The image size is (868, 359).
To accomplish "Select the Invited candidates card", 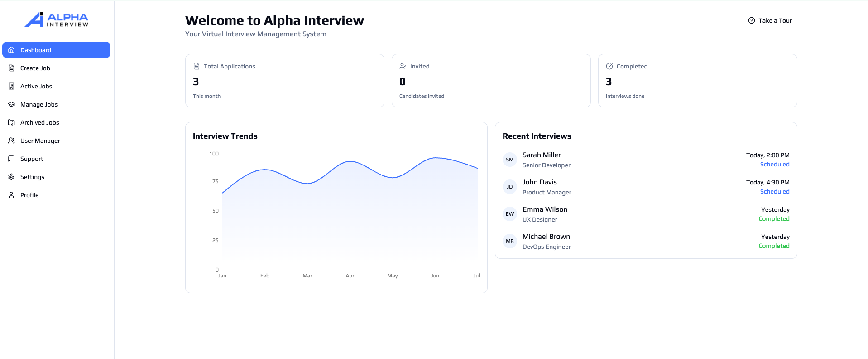I will tap(491, 81).
